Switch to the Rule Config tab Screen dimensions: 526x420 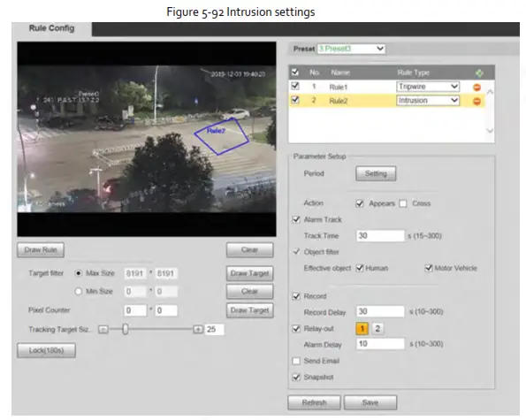[x=51, y=28]
